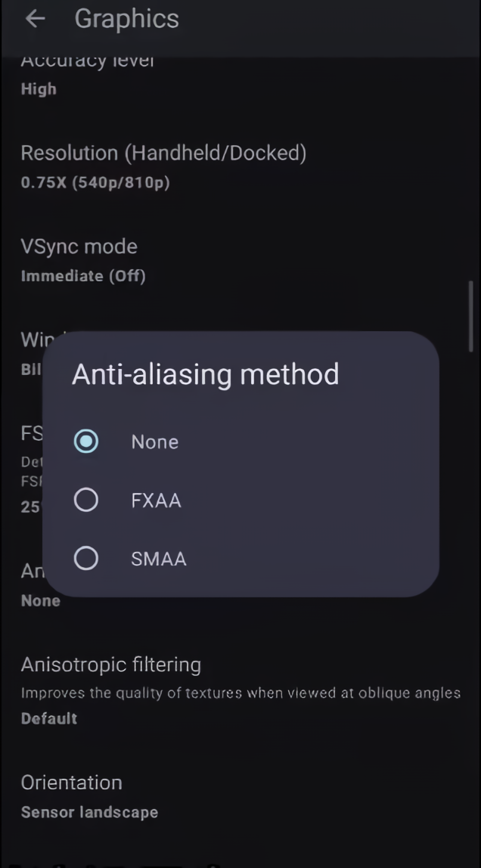Select the FXAA radio button
The height and width of the screenshot is (868, 481).
click(86, 500)
